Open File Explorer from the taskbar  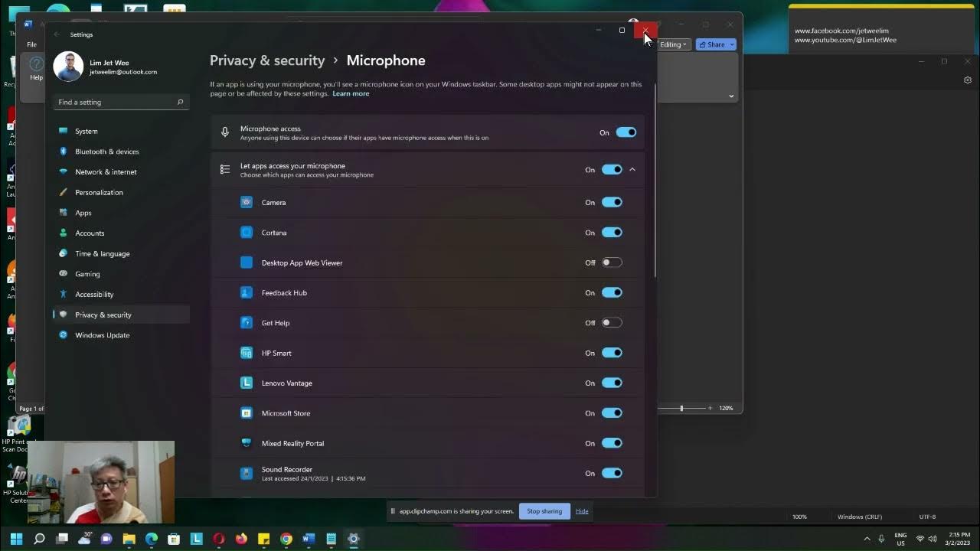click(129, 539)
